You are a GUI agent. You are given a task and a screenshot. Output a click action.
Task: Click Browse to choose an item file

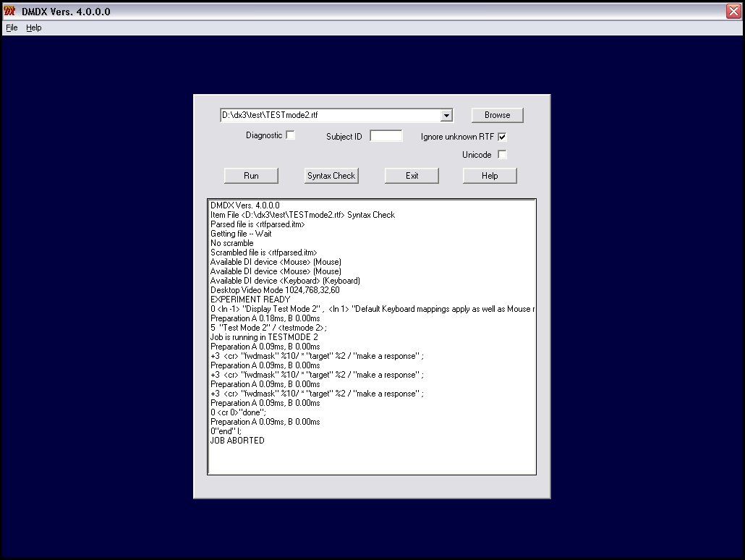click(497, 115)
